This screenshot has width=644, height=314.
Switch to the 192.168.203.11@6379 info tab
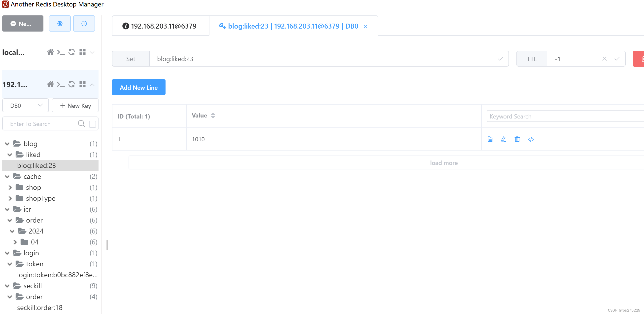pyautogui.click(x=160, y=26)
